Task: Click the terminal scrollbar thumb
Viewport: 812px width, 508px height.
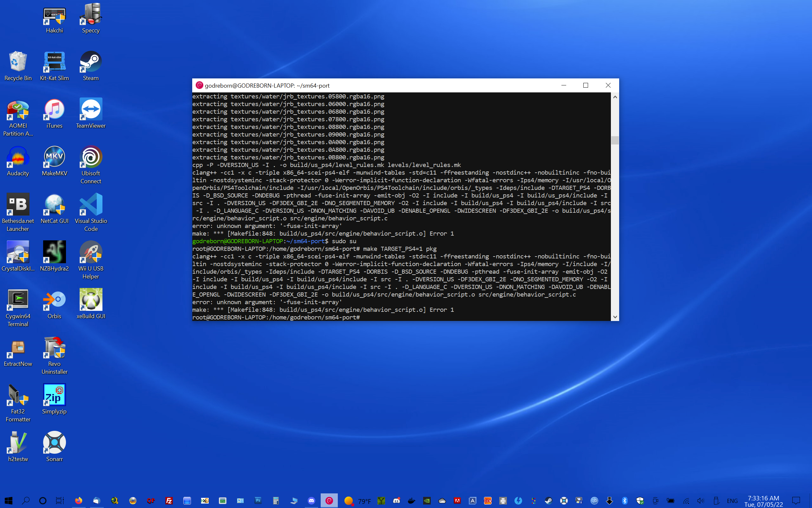Action: click(615, 140)
